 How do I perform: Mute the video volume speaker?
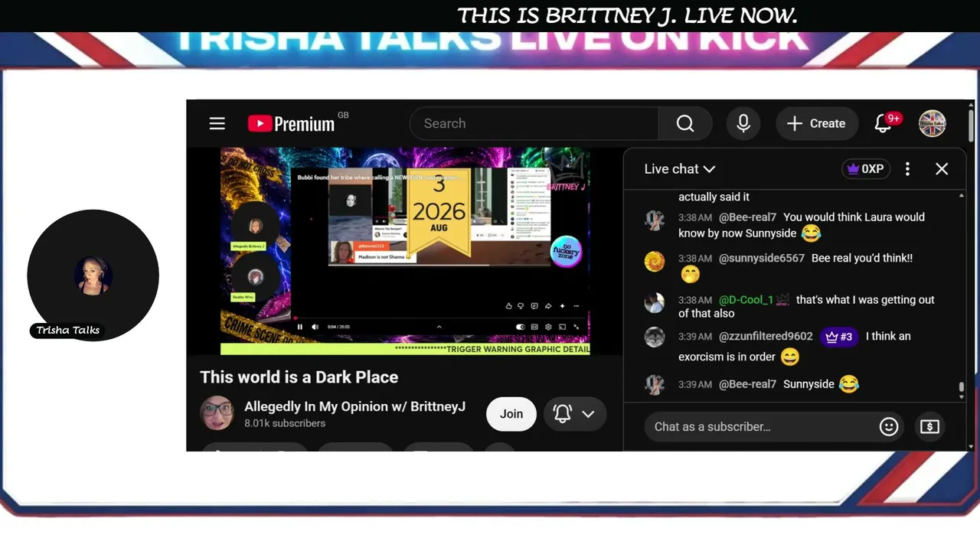tap(315, 327)
